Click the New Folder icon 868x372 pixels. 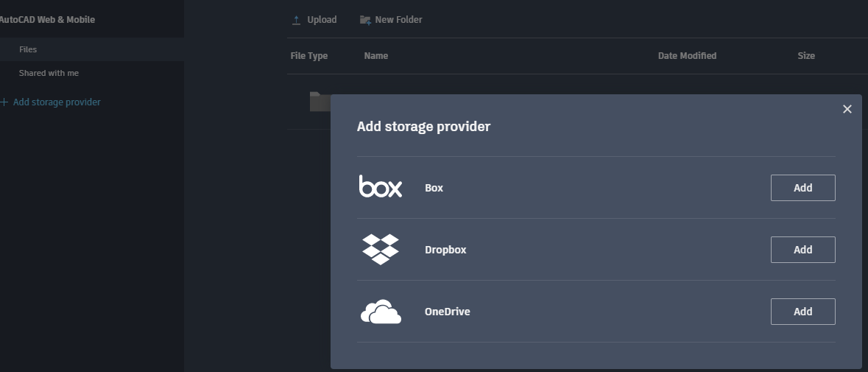(x=365, y=20)
